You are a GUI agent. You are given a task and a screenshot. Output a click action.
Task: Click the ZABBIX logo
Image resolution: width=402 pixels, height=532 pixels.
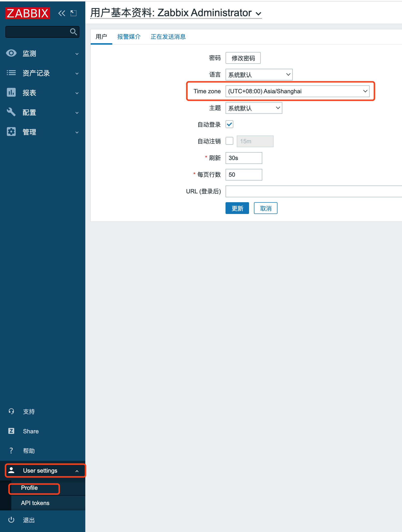pos(28,13)
